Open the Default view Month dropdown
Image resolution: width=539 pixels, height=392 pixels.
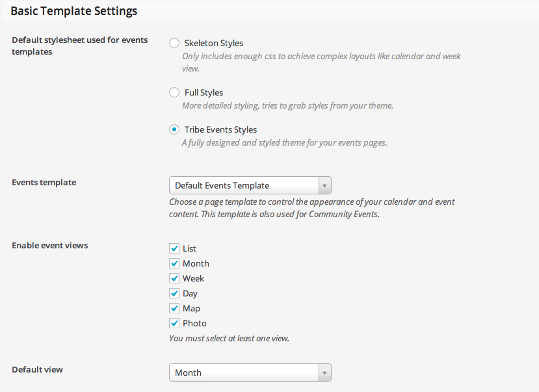point(250,372)
